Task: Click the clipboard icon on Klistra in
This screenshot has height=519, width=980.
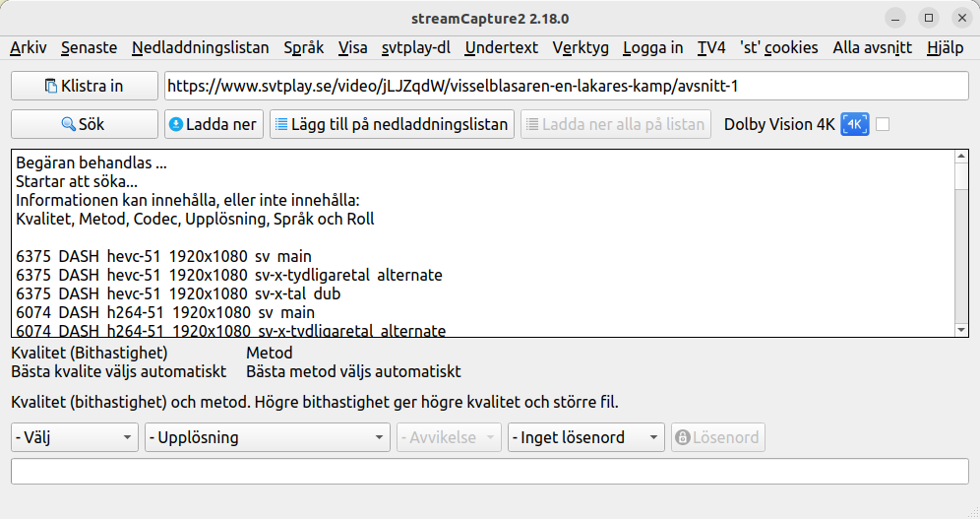Action: pos(51,87)
